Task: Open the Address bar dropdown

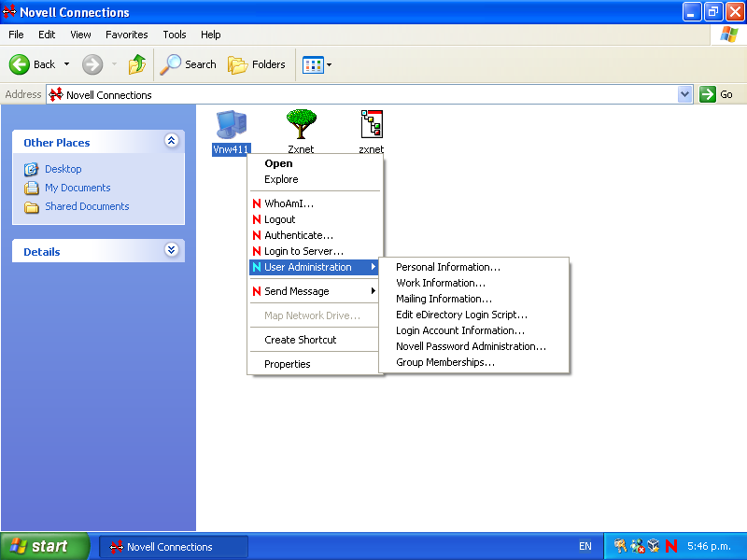Action: point(684,94)
